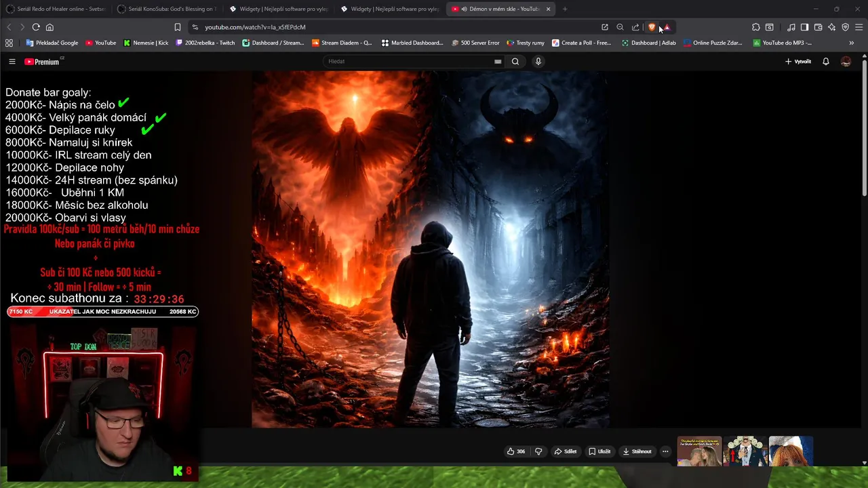Screen dimensions: 868x488
Task: Open the Online Puzzle Zdar bookmark
Action: [713, 43]
